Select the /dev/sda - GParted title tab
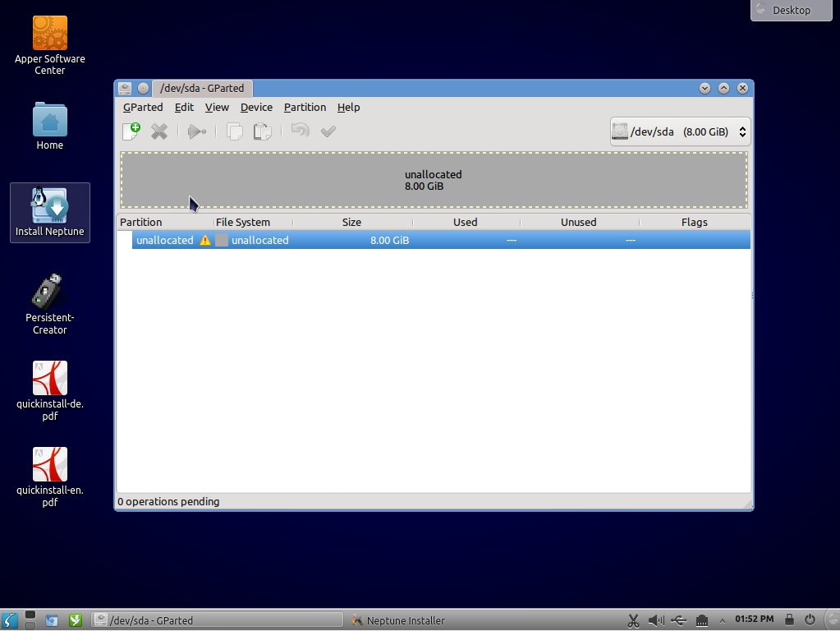This screenshot has height=631, width=840. tap(202, 89)
